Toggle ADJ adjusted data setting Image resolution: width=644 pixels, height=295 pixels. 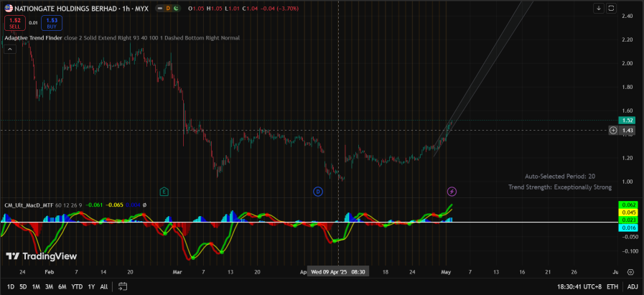click(633, 286)
